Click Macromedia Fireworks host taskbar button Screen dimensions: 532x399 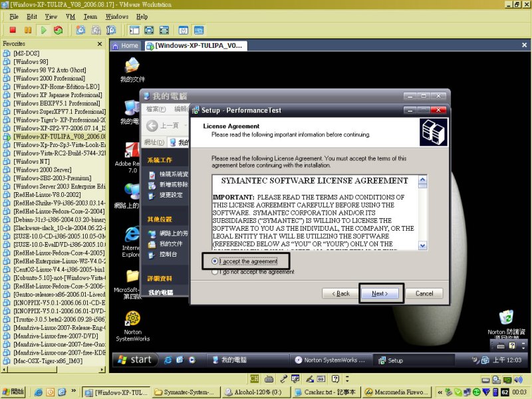pyautogui.click(x=396, y=392)
